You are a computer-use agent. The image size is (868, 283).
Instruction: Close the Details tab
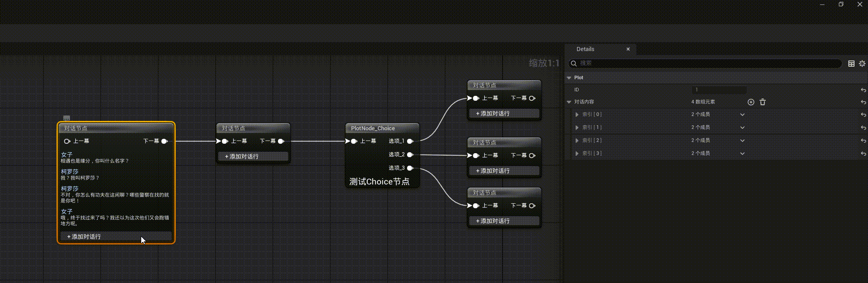tap(628, 49)
